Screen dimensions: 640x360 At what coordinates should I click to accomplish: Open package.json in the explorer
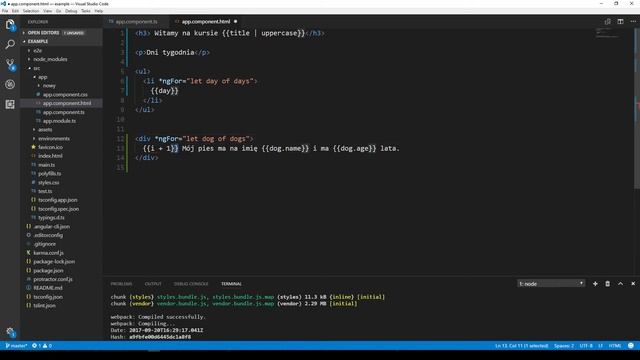(48, 271)
